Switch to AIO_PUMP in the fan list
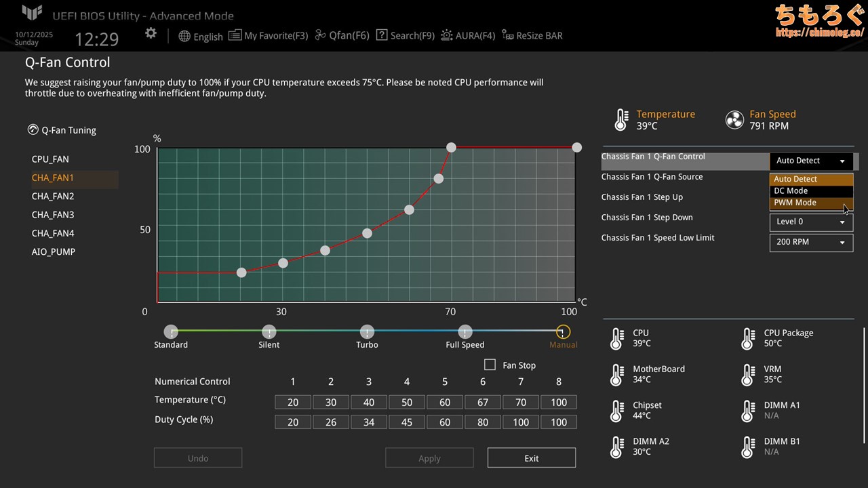 click(x=54, y=251)
